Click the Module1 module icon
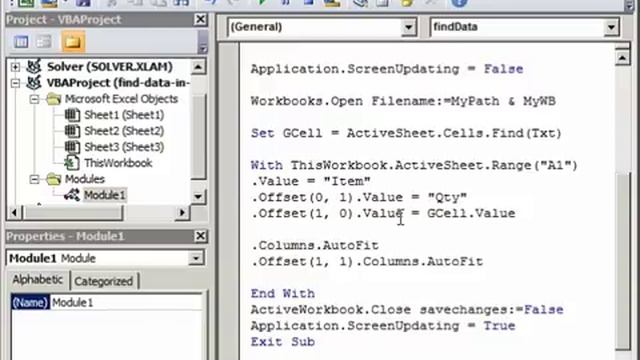The height and width of the screenshot is (360, 640). point(72,195)
